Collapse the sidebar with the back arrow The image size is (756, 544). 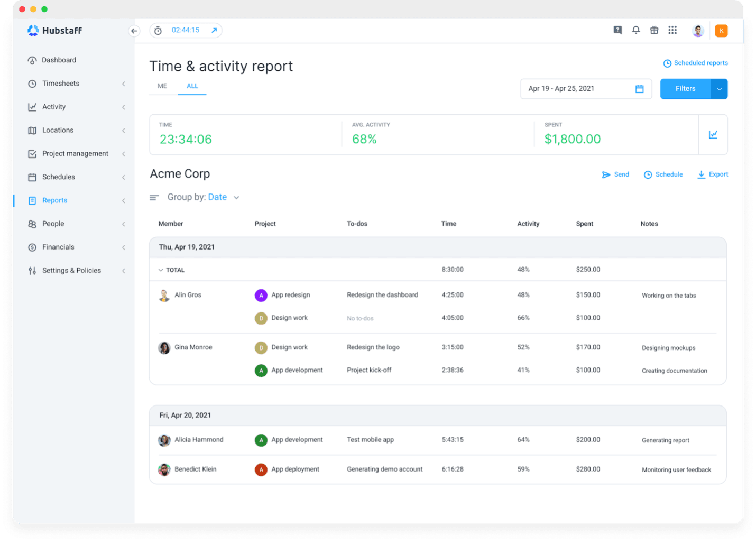[134, 31]
